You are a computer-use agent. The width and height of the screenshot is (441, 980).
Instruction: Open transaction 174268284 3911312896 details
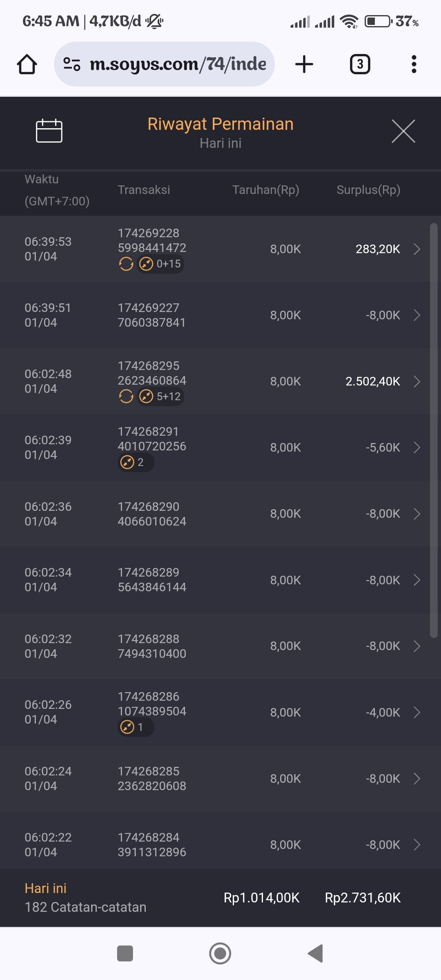(x=151, y=845)
